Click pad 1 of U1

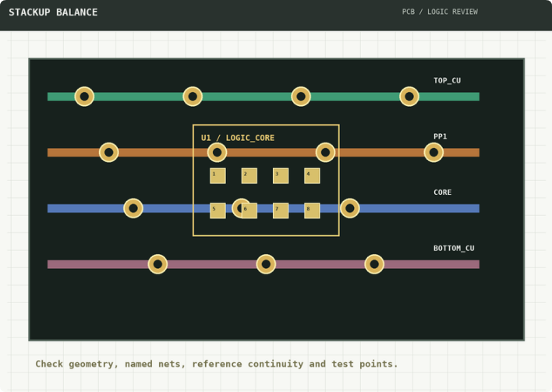coord(218,176)
